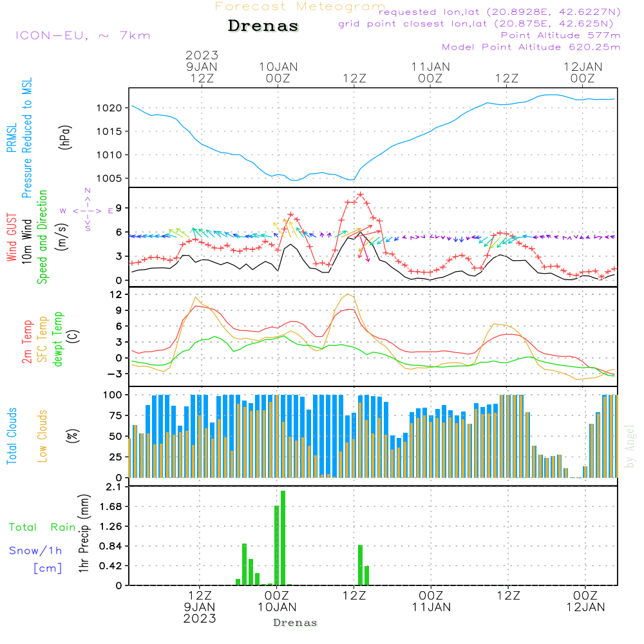This screenshot has width=644, height=644.
Task: Click the '(%)' cloud unit label
Action: (73, 436)
